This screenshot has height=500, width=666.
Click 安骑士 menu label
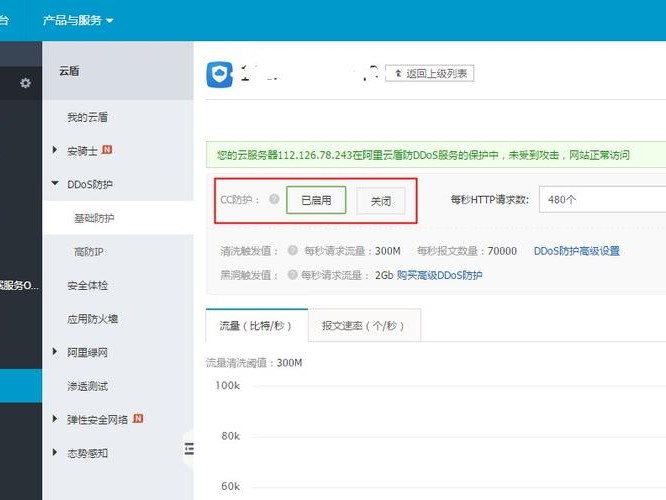click(x=82, y=150)
